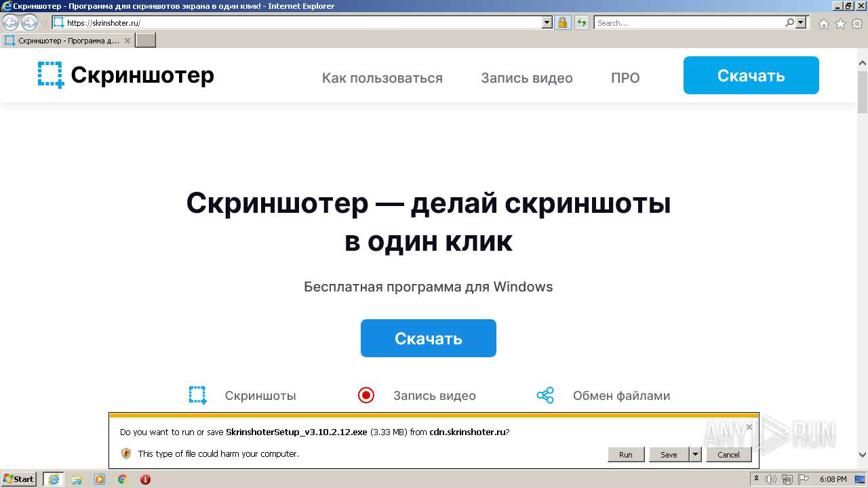Open Favorites star icon
The width and height of the screenshot is (868, 488).
(840, 24)
